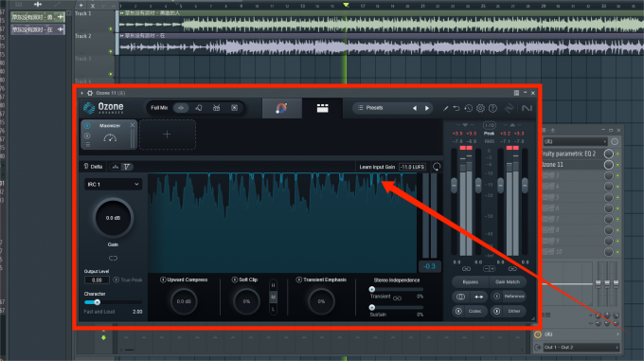Add a new module to the chain

pos(168,135)
